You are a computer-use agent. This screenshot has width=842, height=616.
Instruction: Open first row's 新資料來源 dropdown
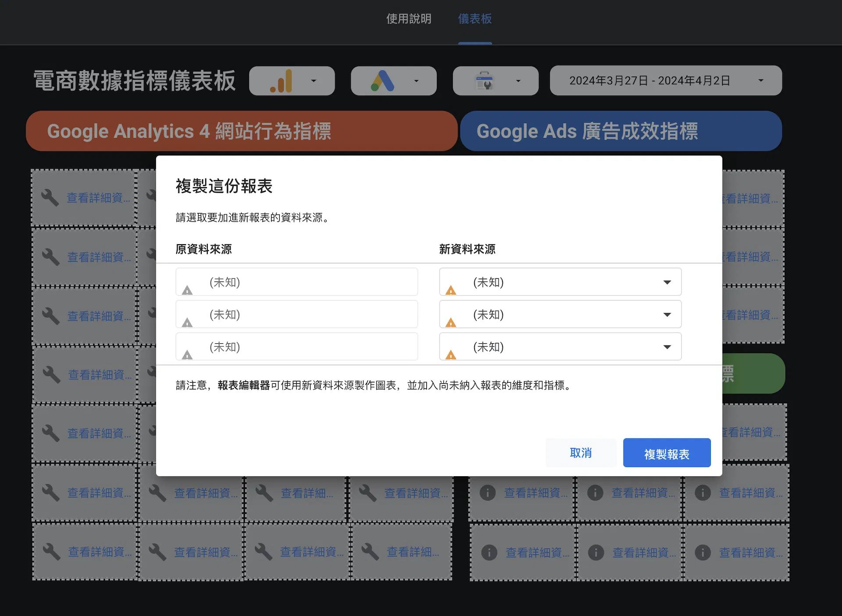click(560, 282)
